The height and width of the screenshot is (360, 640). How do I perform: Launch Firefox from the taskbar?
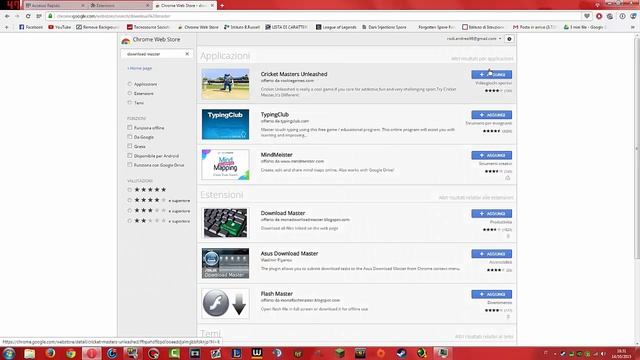[50, 353]
